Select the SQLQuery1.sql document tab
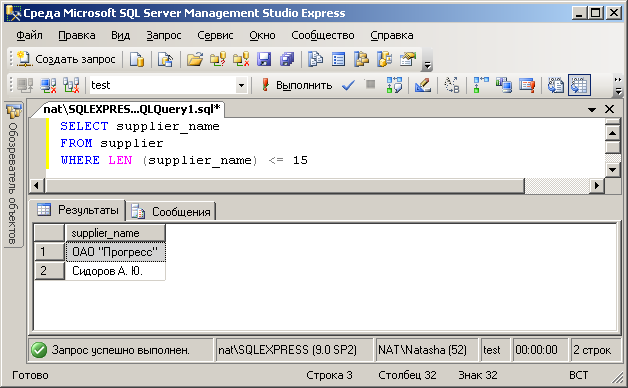Image resolution: width=628 pixels, height=388 pixels. 131,109
